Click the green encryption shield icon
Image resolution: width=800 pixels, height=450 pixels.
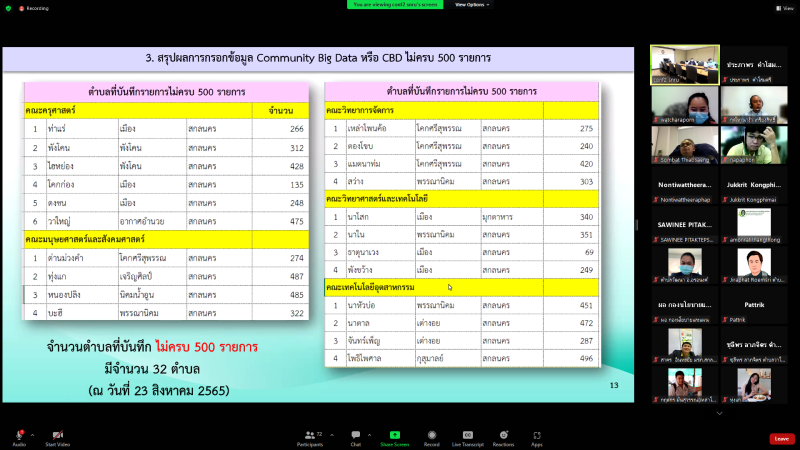tap(7, 7)
